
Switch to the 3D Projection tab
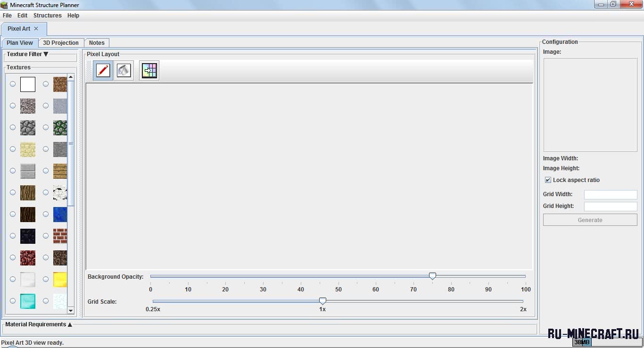61,43
